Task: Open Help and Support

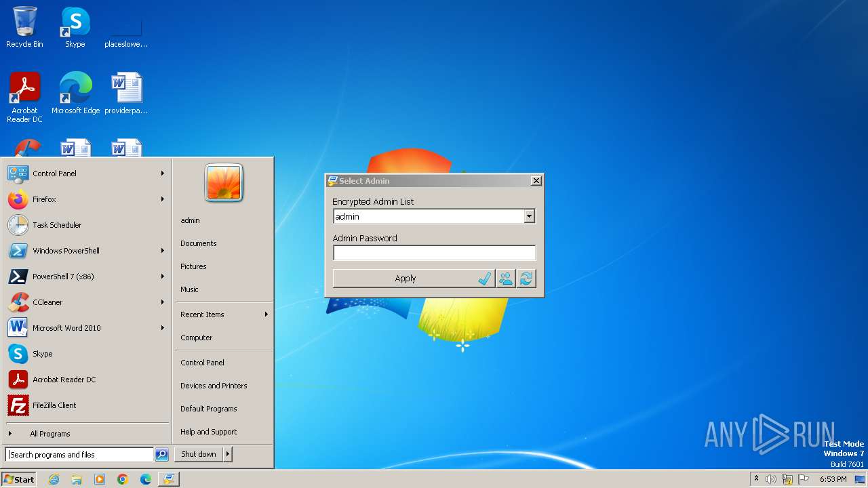Action: [x=208, y=432]
